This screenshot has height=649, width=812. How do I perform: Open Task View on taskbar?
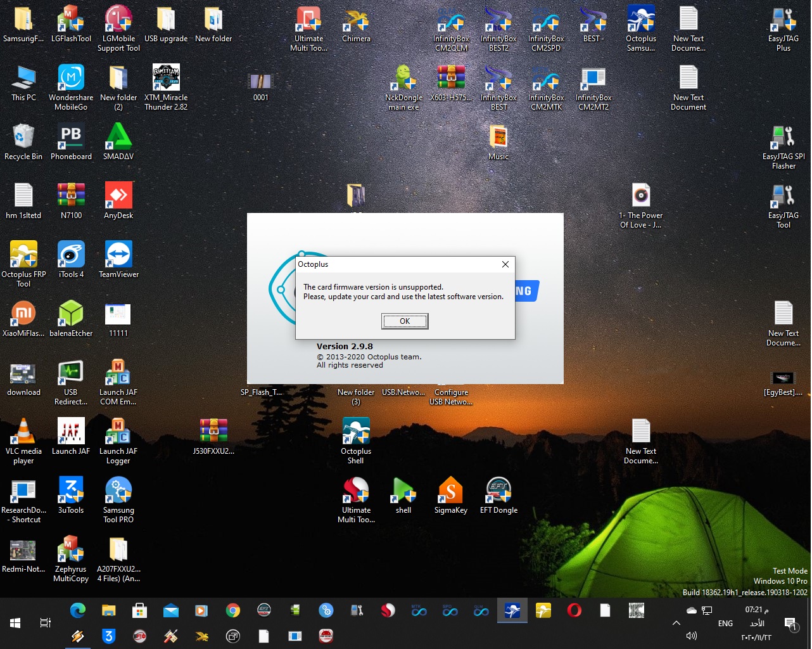pyautogui.click(x=46, y=622)
